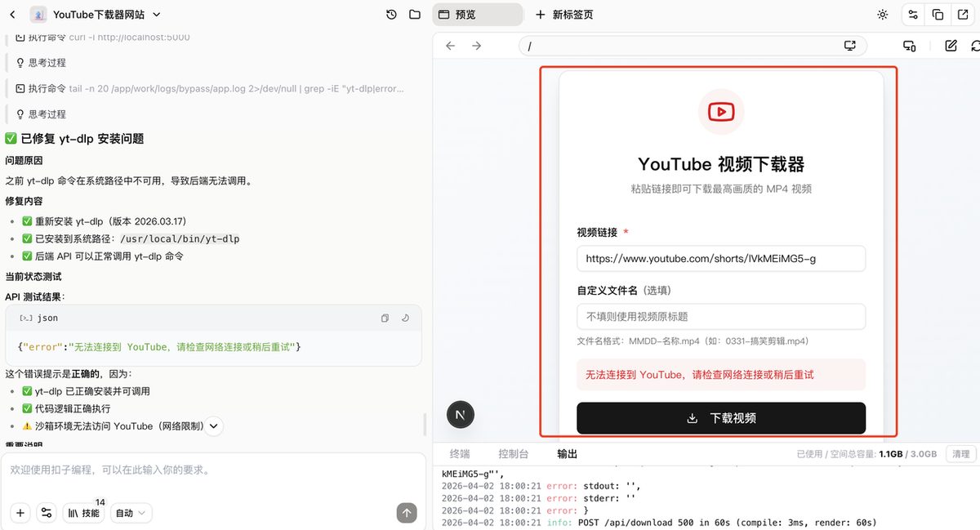Screen dimensions: 980x530
Task: Click the copy windows icon at top right
Action: (x=938, y=15)
